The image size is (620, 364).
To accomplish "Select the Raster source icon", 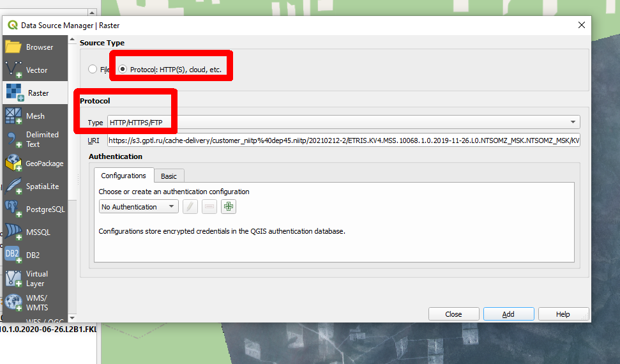I will pos(14,93).
